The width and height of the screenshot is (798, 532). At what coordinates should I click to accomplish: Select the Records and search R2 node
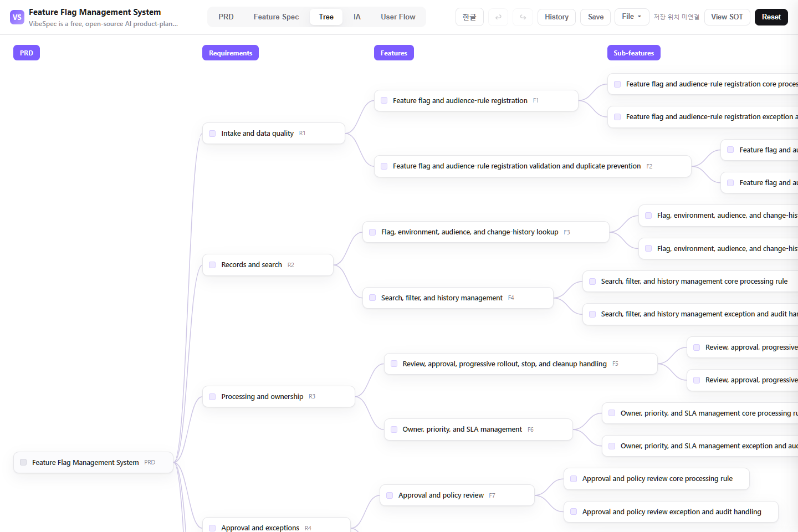click(x=268, y=265)
